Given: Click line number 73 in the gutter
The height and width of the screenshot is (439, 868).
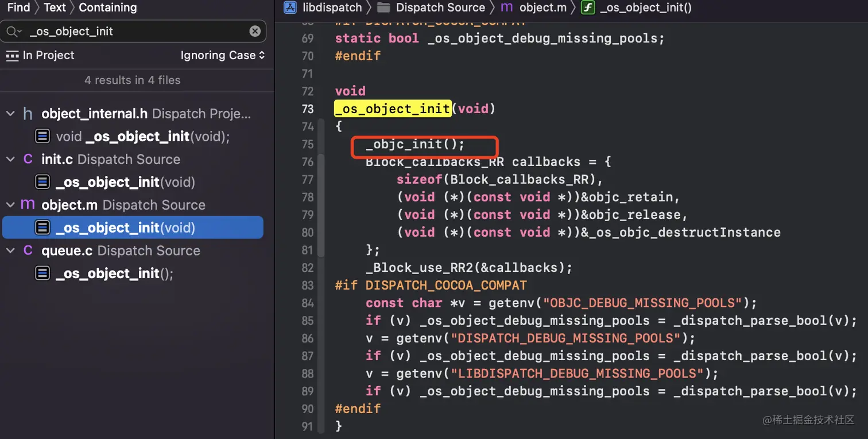Looking at the screenshot, I should click(x=307, y=109).
